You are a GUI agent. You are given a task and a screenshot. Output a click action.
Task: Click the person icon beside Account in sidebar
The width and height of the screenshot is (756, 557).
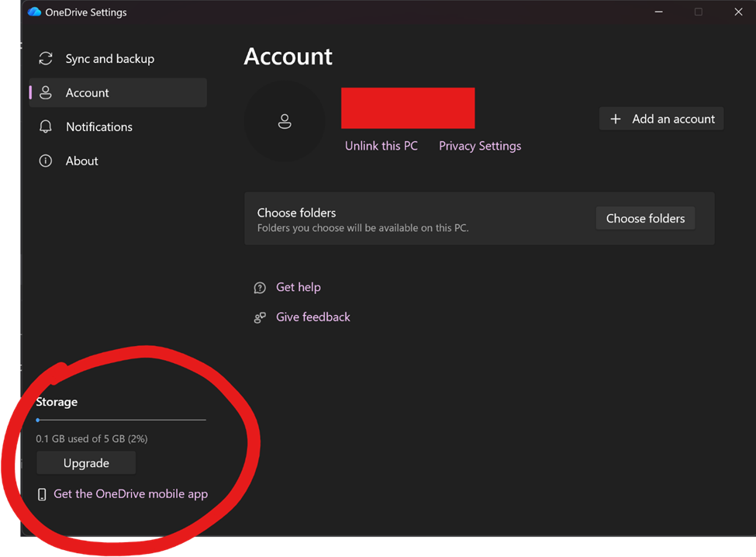tap(46, 92)
